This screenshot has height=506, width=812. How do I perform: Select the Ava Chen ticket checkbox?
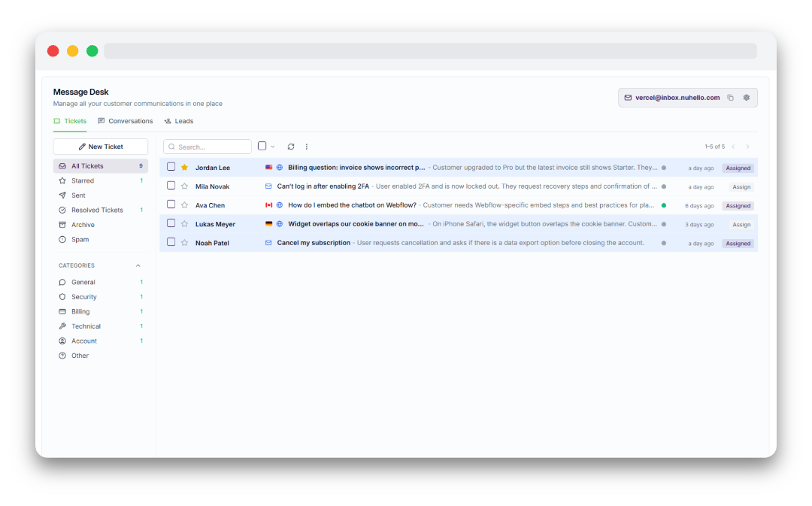click(x=171, y=205)
